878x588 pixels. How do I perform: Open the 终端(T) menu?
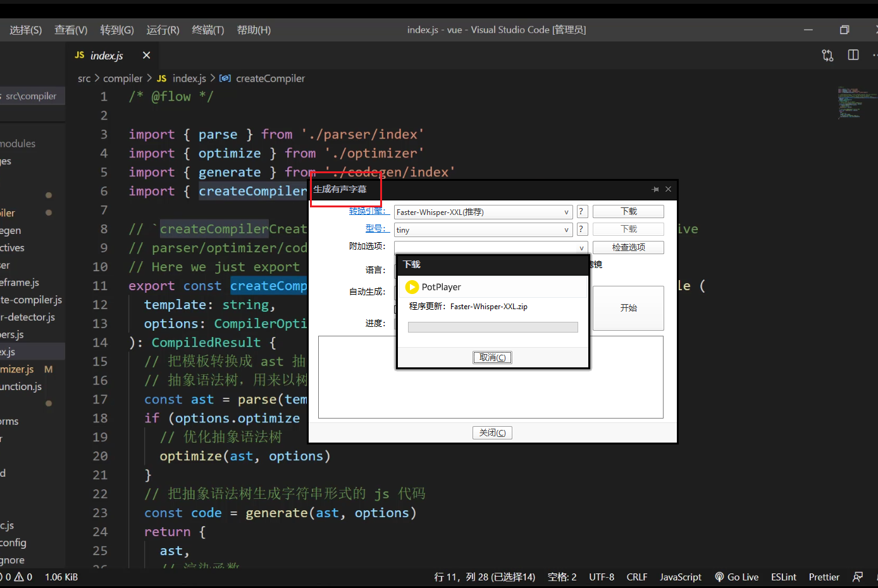pyautogui.click(x=208, y=30)
